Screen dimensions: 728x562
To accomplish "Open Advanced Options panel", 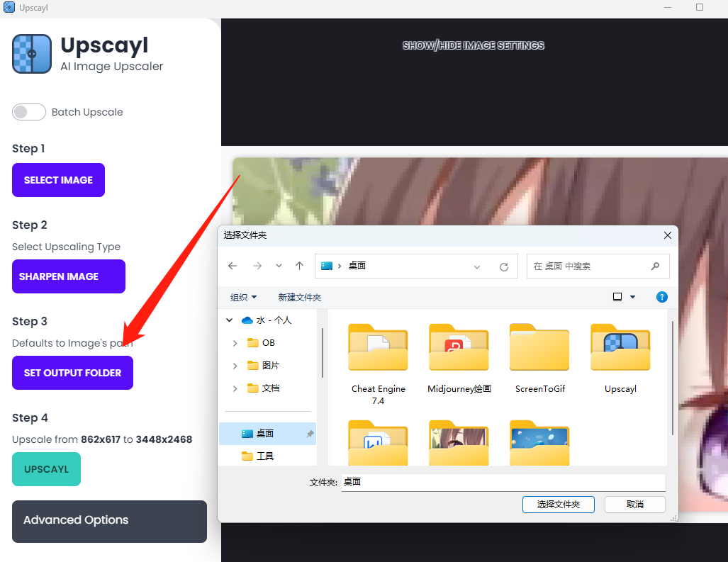I will (x=110, y=521).
